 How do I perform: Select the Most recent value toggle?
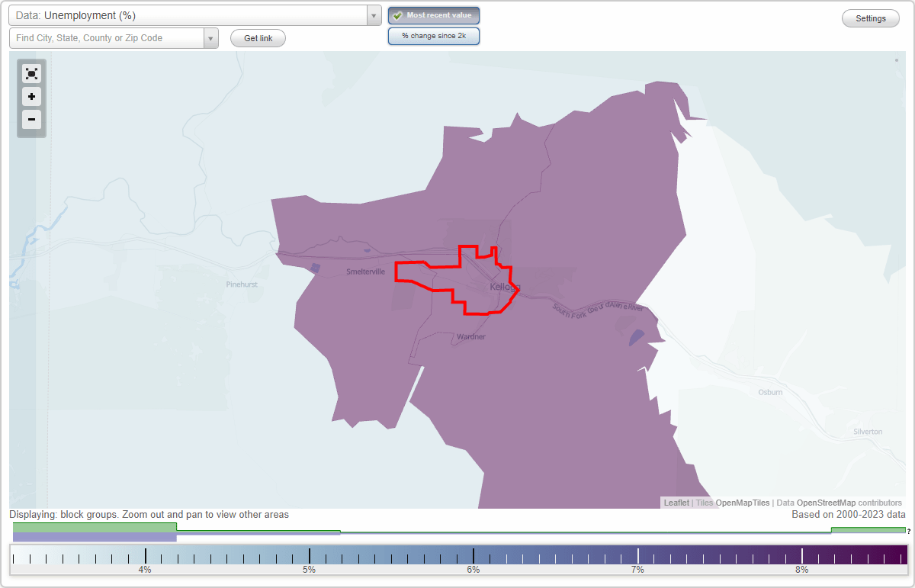[433, 15]
